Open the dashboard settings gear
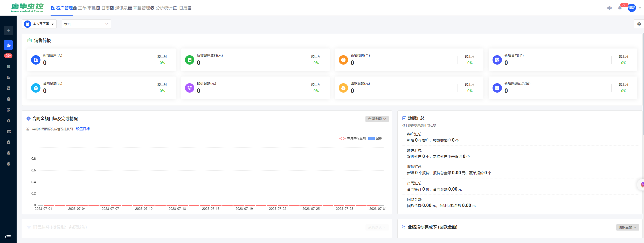This screenshot has height=243, width=644. pos(639,24)
